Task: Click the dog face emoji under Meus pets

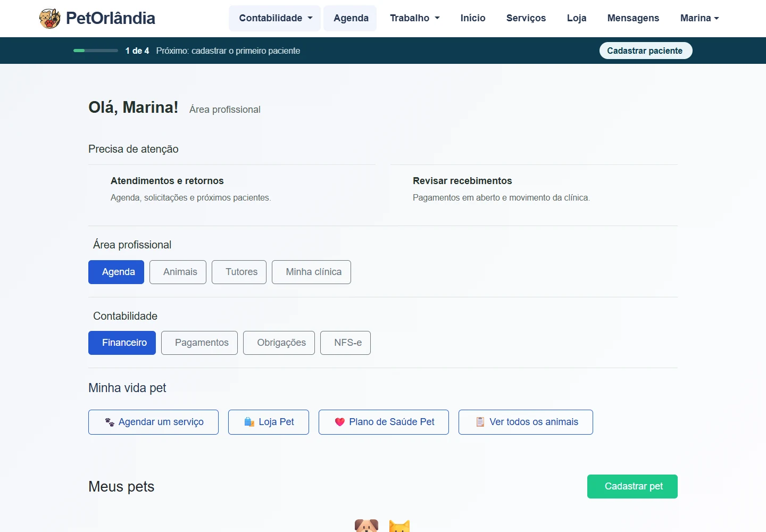Action: [x=367, y=526]
